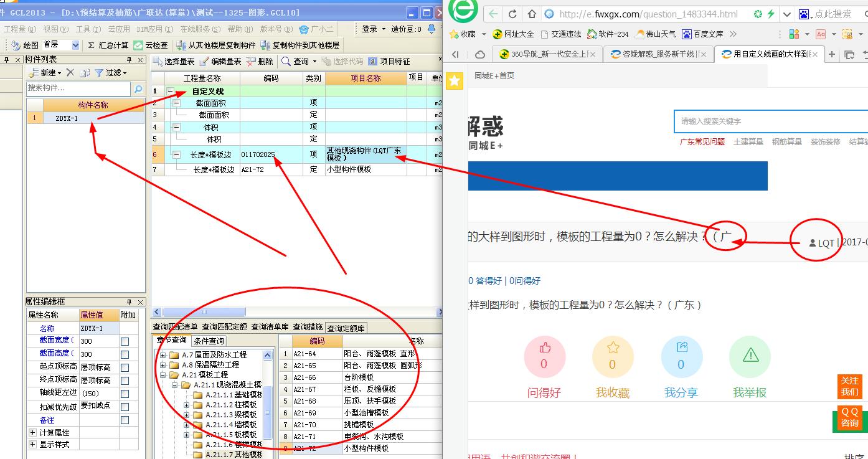Click search magnifier in 构件列表 panel
868x459 pixels.
pos(138,88)
